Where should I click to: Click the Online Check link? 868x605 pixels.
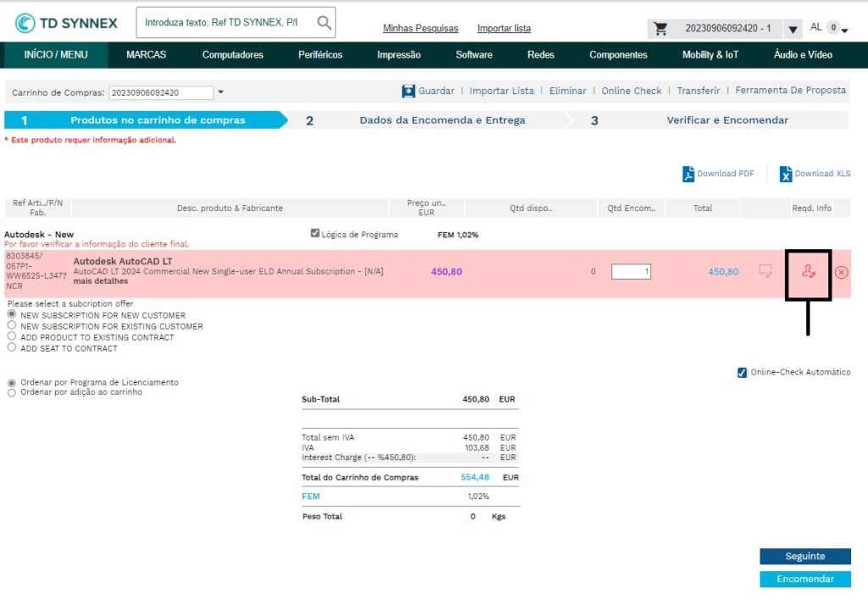632,91
